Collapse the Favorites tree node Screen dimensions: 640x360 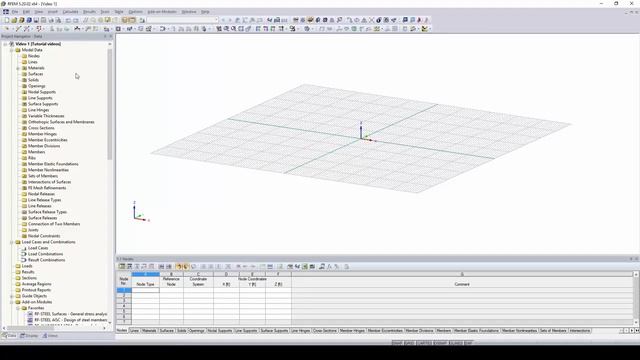[18, 308]
